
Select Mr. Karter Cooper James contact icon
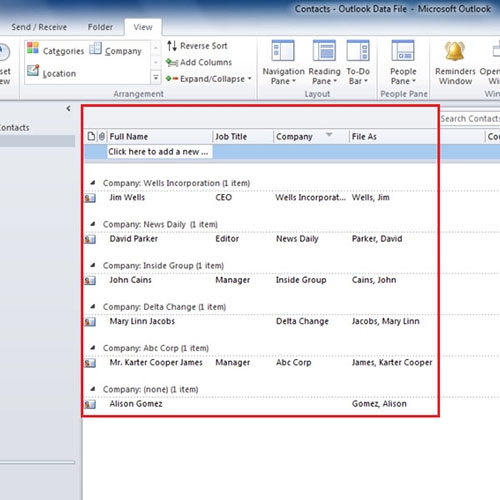coord(90,363)
